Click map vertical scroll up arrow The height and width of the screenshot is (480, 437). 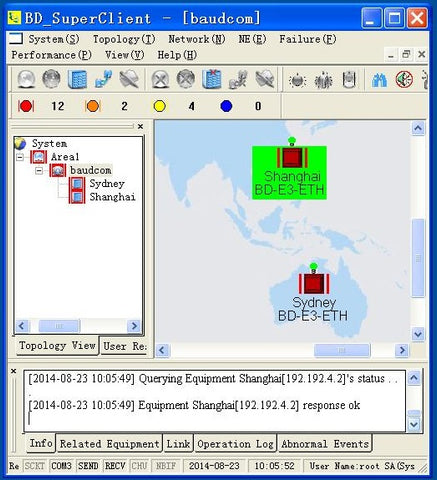(418, 128)
